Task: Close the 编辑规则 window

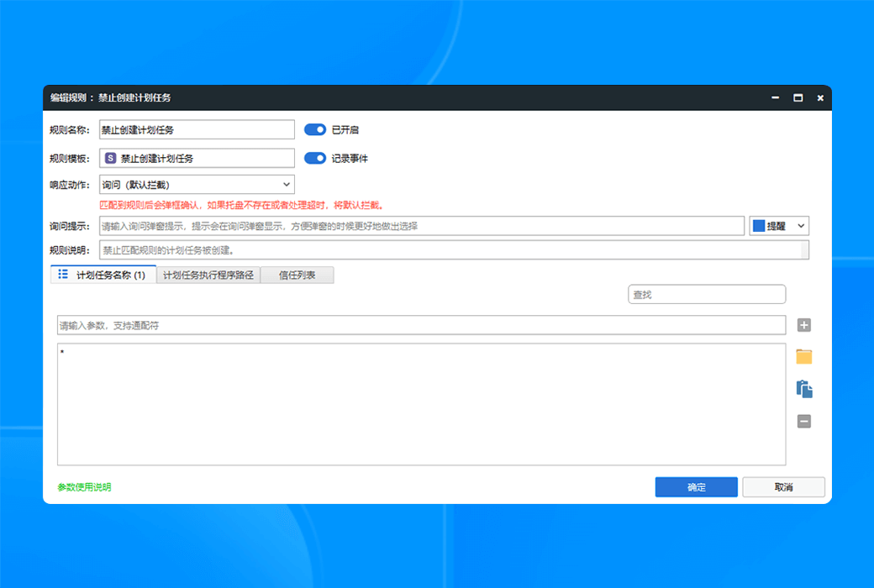Action: coord(820,98)
